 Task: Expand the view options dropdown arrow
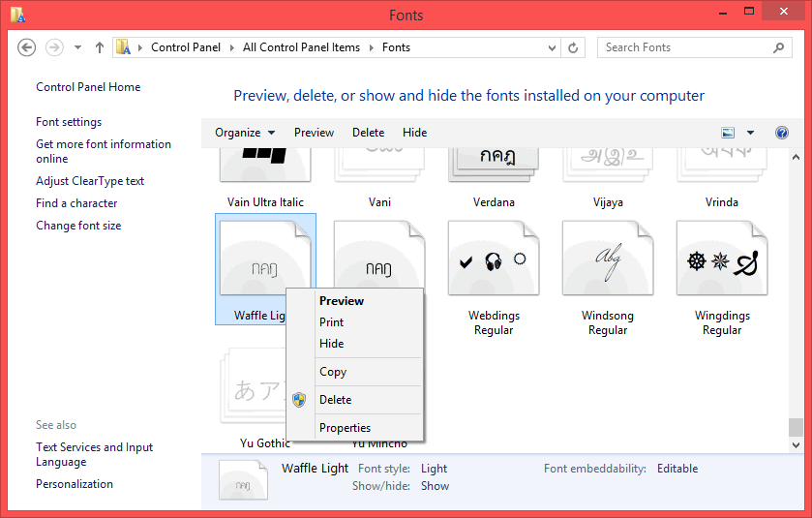click(x=750, y=133)
